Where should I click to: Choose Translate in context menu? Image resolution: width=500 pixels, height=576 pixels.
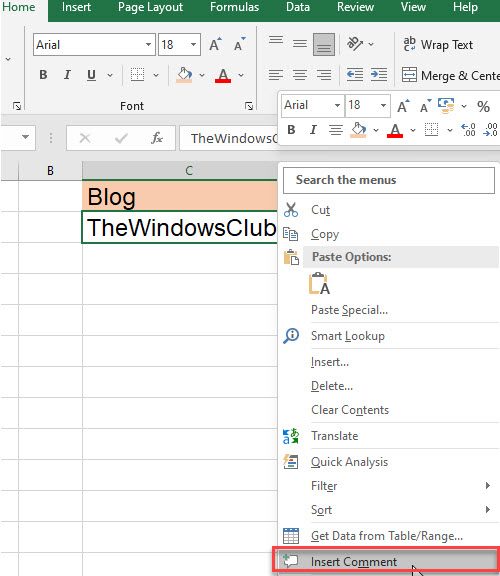pos(389,436)
